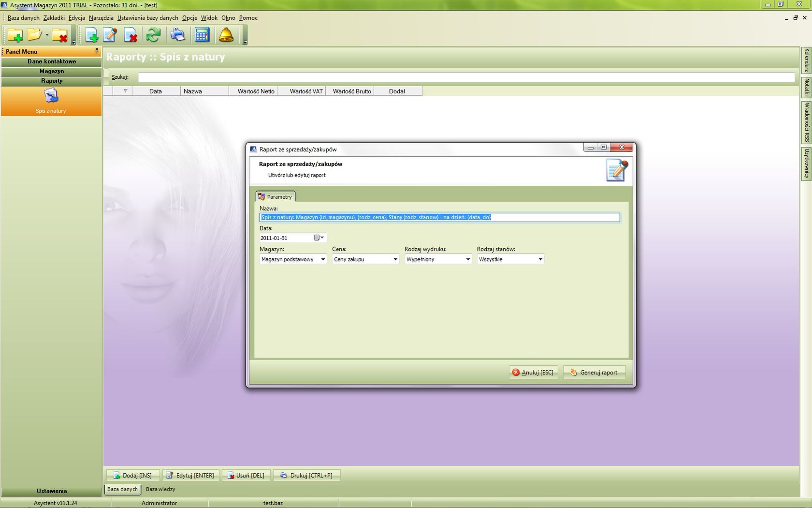Click the new database folder icon
Screen dimensions: 812x508
15,35
